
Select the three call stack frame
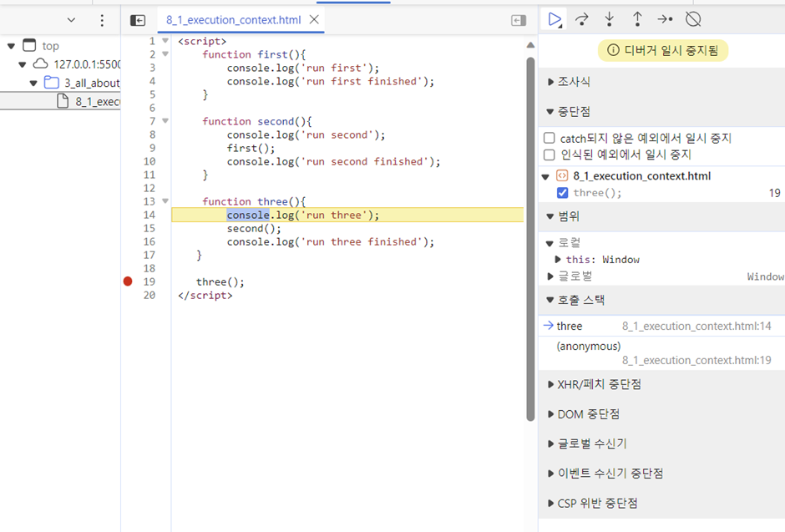point(661,327)
